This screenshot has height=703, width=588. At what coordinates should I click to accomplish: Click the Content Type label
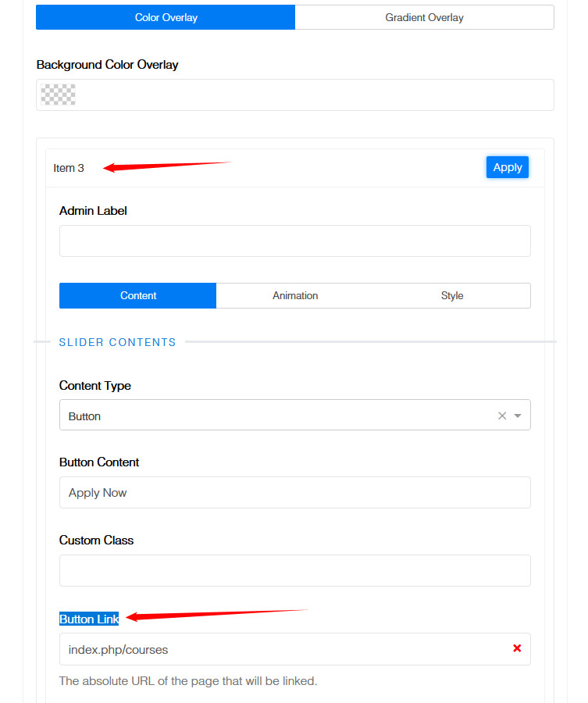[x=95, y=386]
